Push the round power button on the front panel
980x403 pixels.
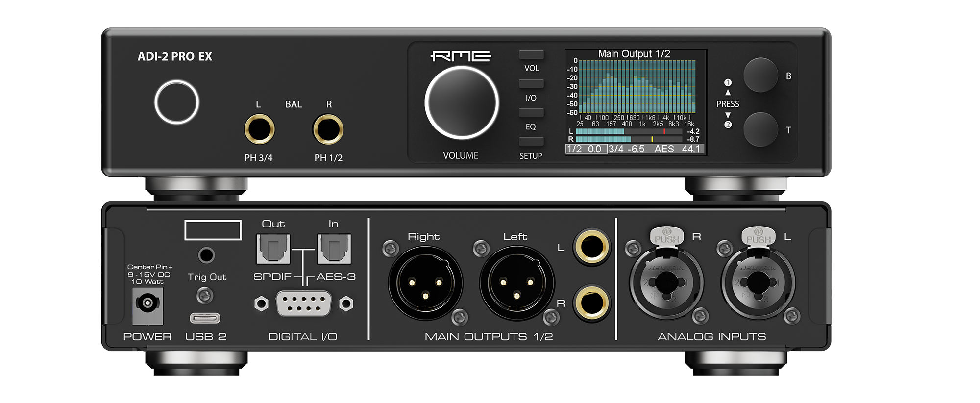tap(176, 102)
